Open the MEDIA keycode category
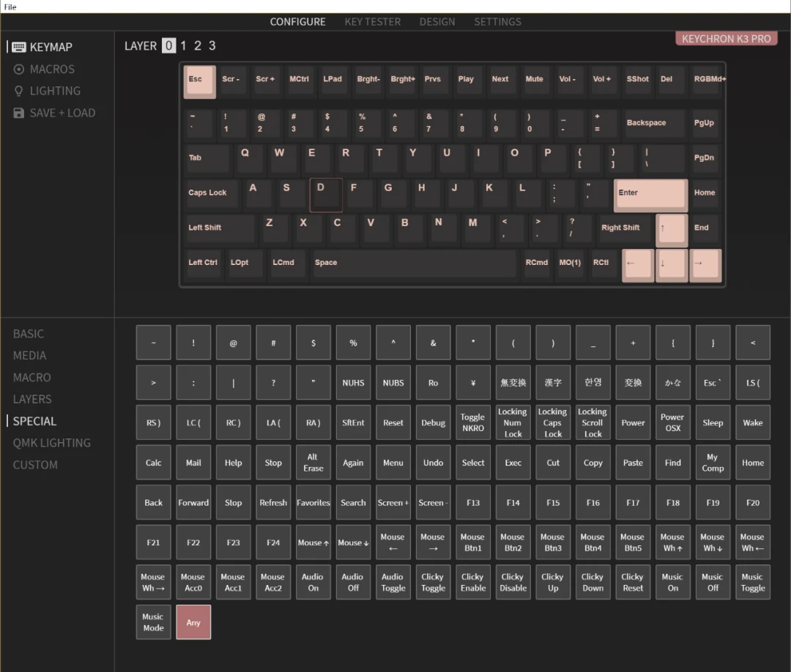This screenshot has height=672, width=791. (x=30, y=356)
